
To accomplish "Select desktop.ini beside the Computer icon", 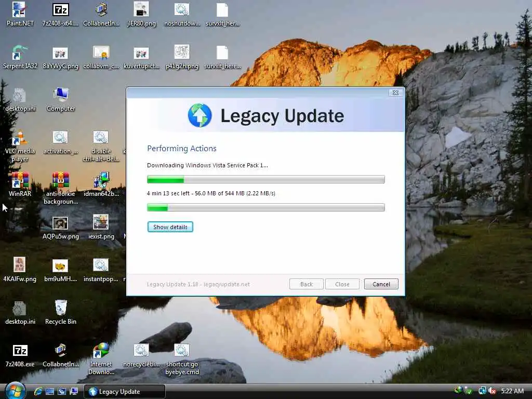I will point(20,100).
